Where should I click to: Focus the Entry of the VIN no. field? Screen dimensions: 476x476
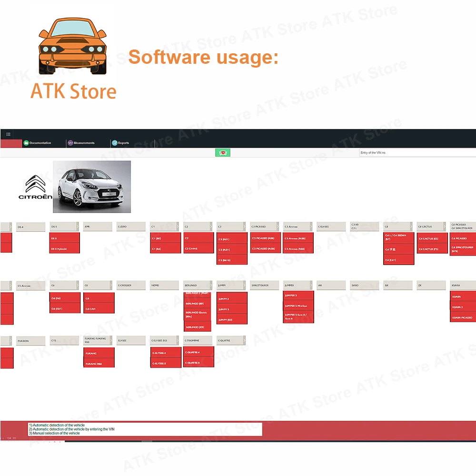pyautogui.click(x=417, y=153)
